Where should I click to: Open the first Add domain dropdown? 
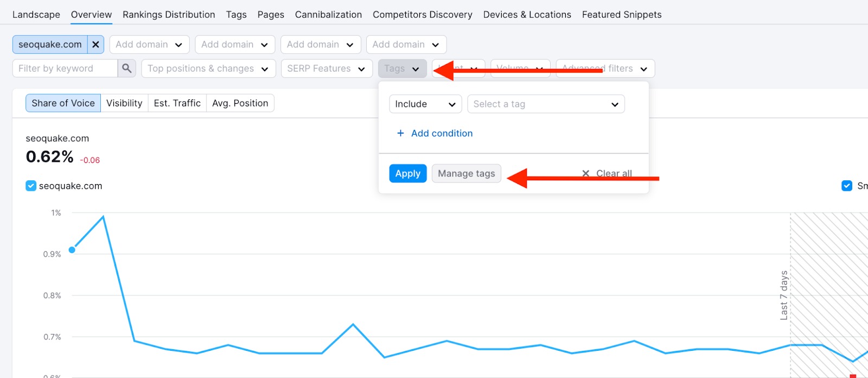point(149,45)
